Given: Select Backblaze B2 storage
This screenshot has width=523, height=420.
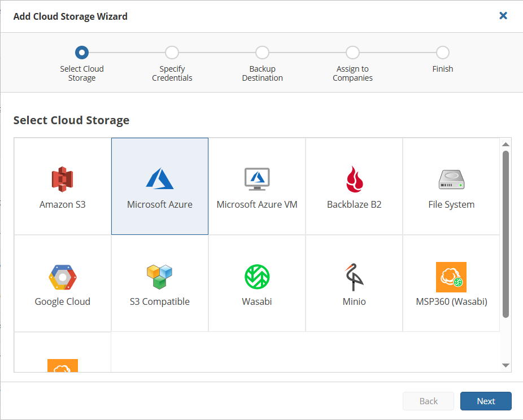Looking at the screenshot, I should pyautogui.click(x=354, y=186).
